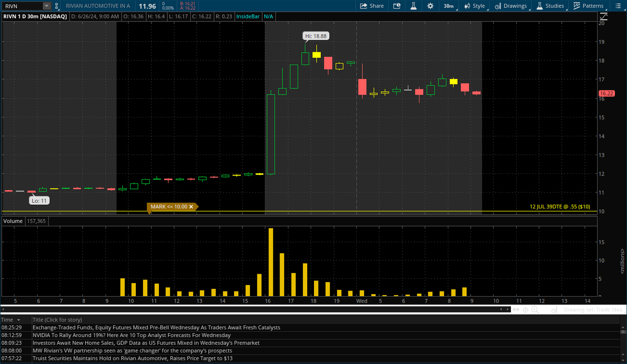Click the RIVN 1 D 30m chart title
627x364 pixels.
[x=35, y=16]
